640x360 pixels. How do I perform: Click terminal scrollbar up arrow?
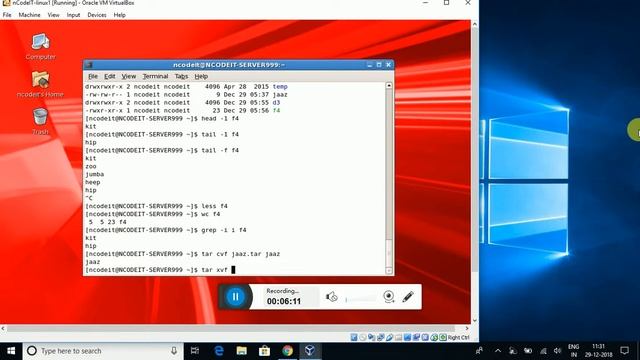pos(389,85)
